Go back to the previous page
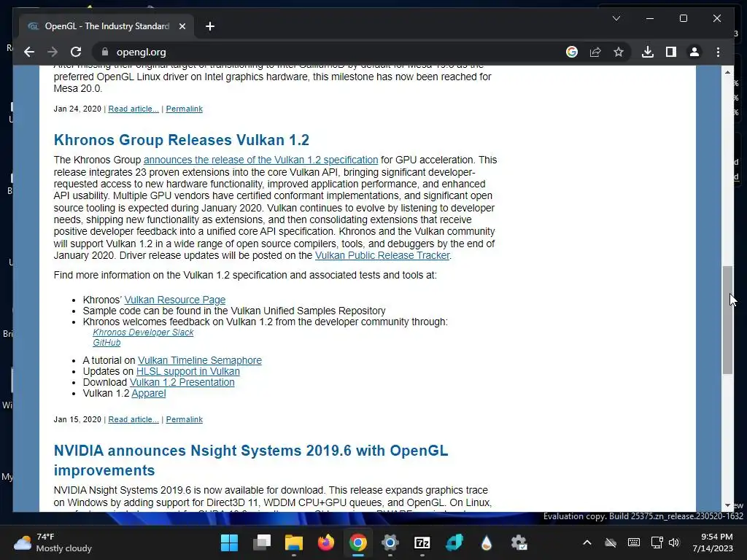 coord(29,52)
